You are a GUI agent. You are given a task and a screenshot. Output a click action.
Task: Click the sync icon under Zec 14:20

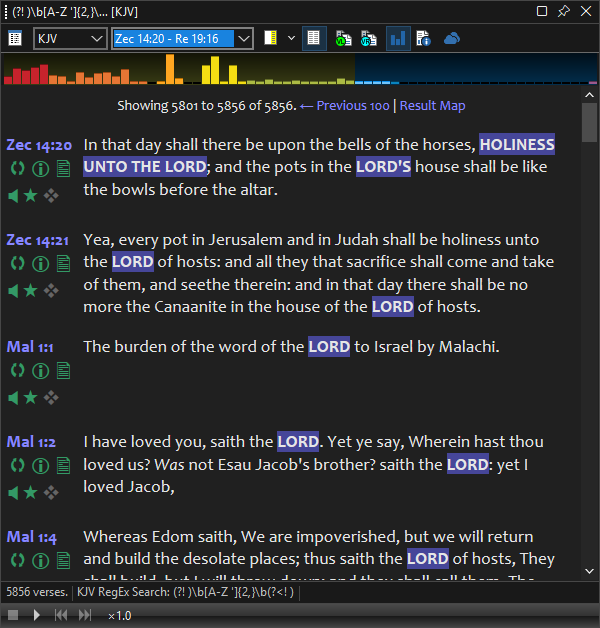17,169
